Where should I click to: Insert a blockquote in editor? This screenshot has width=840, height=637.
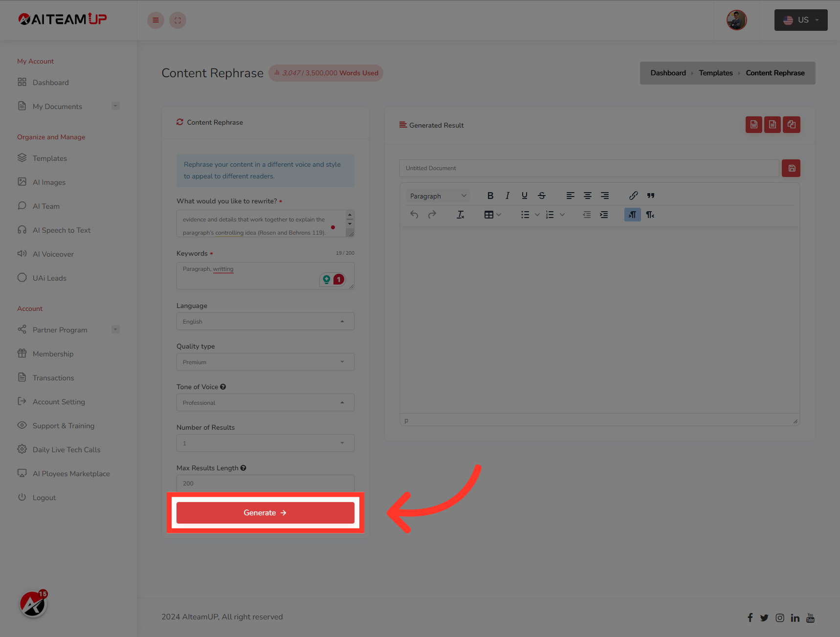point(651,196)
